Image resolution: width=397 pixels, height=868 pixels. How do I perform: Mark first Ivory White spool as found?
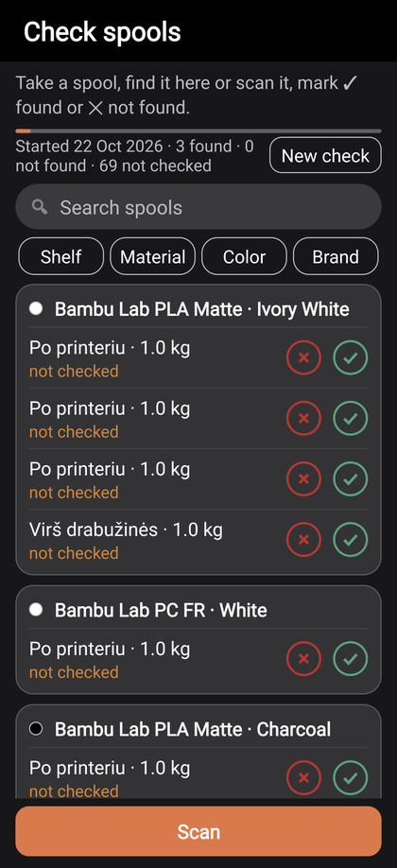[351, 357]
